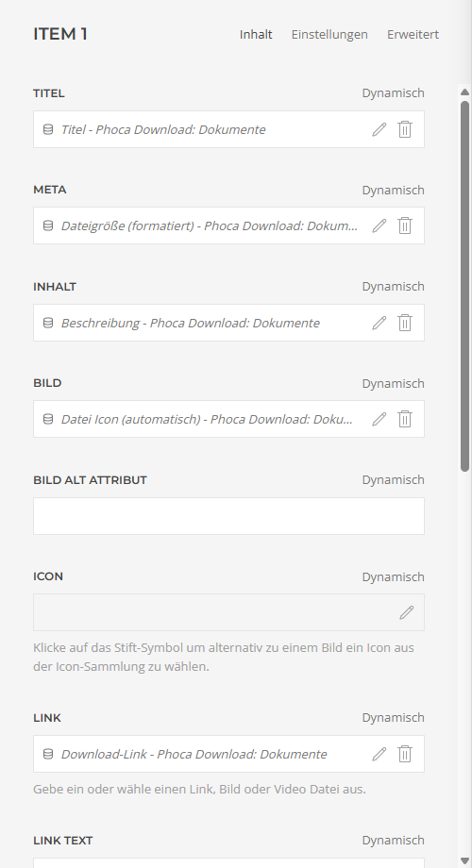Click the scrollbar down arrow

(x=464, y=860)
